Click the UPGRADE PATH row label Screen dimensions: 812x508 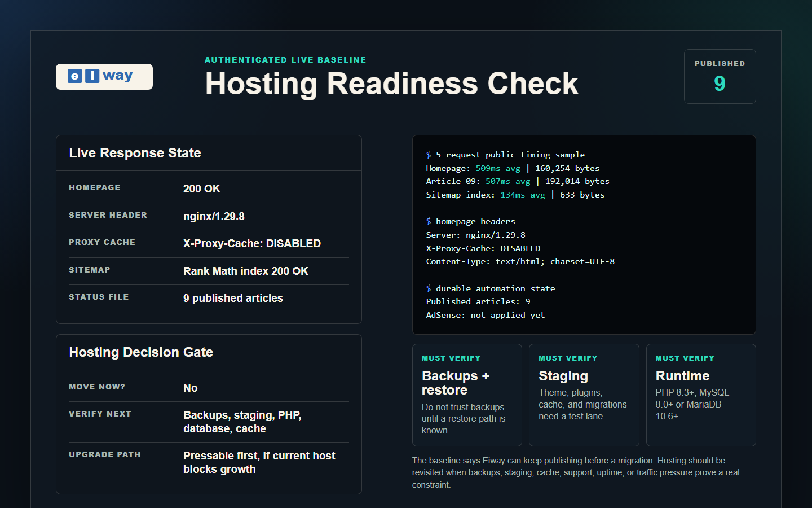point(105,454)
